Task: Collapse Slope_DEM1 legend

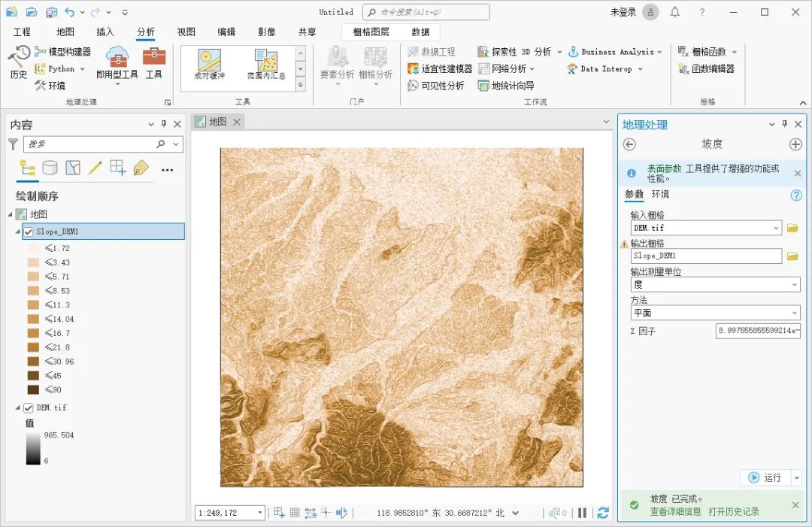Action: [17, 232]
